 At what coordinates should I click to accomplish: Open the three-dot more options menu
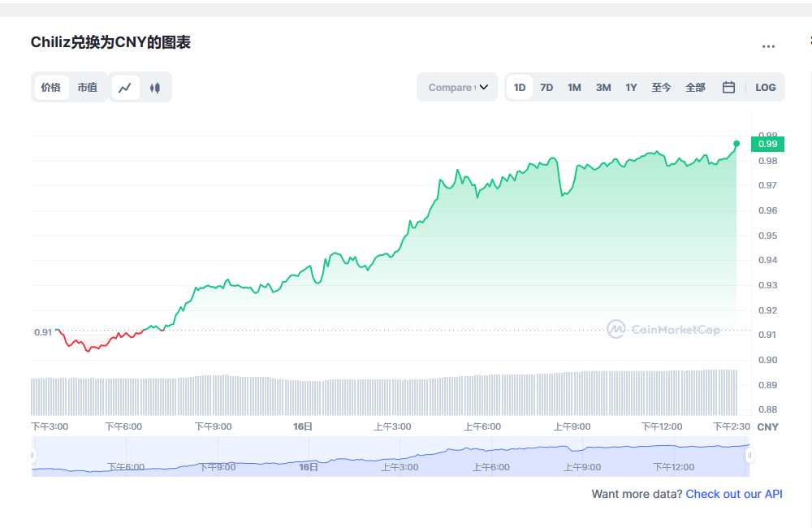click(768, 46)
